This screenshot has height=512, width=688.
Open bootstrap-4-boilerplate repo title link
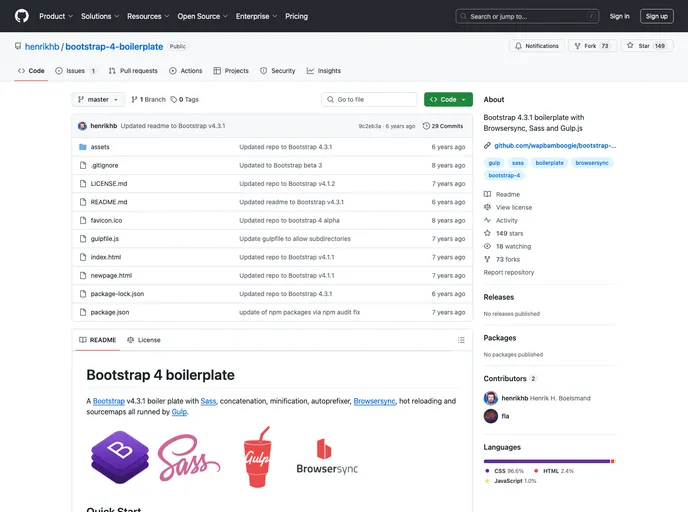click(x=114, y=47)
